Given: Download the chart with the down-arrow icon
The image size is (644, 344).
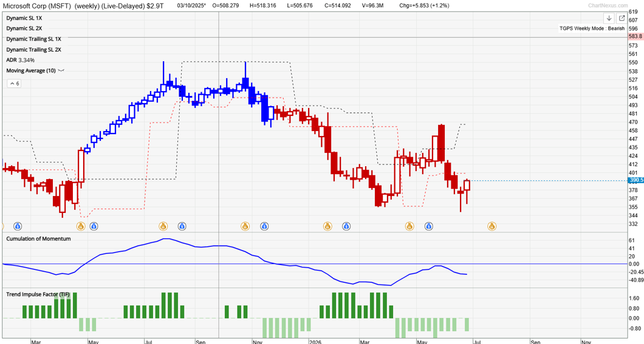Looking at the screenshot, I should point(609,18).
